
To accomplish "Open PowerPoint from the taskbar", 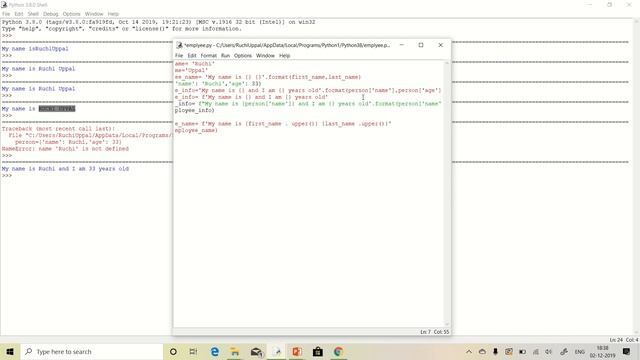I will click(x=297, y=351).
